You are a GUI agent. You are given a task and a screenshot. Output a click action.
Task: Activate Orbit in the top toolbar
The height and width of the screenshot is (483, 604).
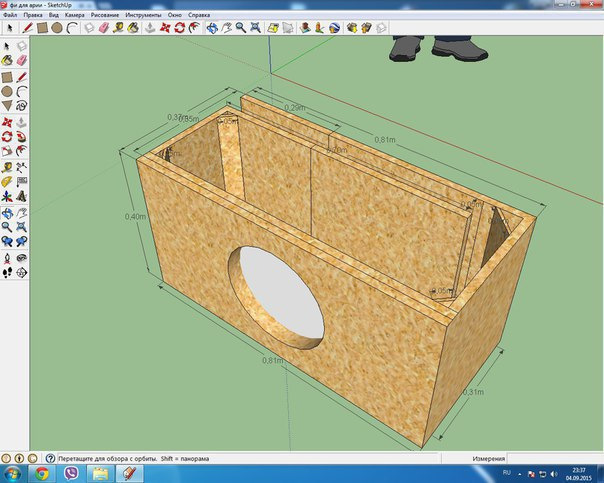click(212, 28)
